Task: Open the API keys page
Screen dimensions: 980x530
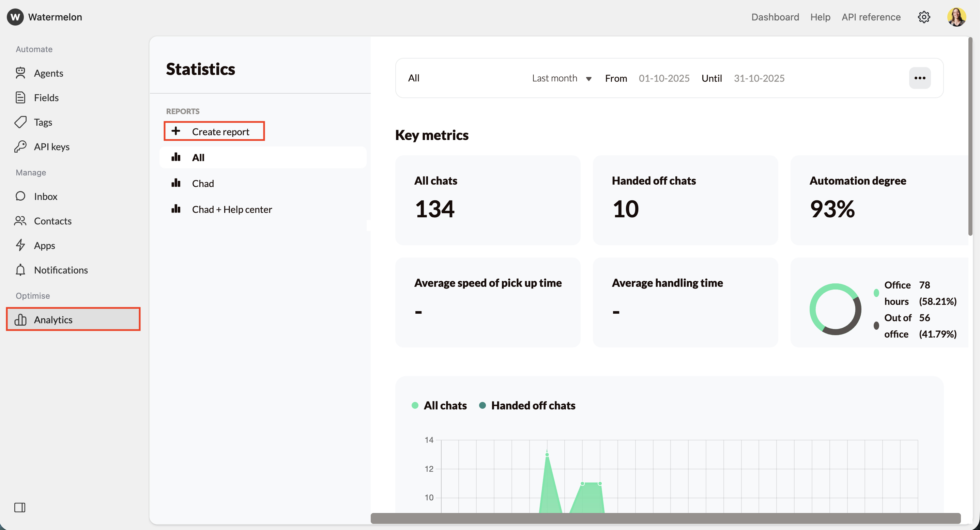Action: [52, 146]
